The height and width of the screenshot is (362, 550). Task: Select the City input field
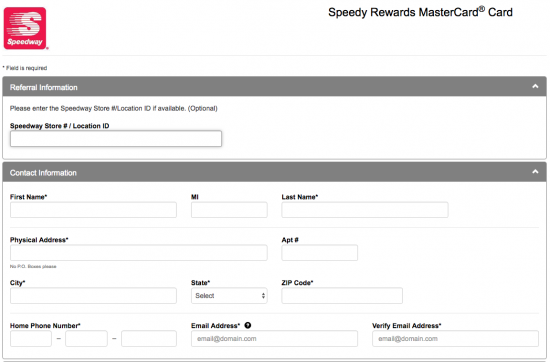pyautogui.click(x=93, y=296)
